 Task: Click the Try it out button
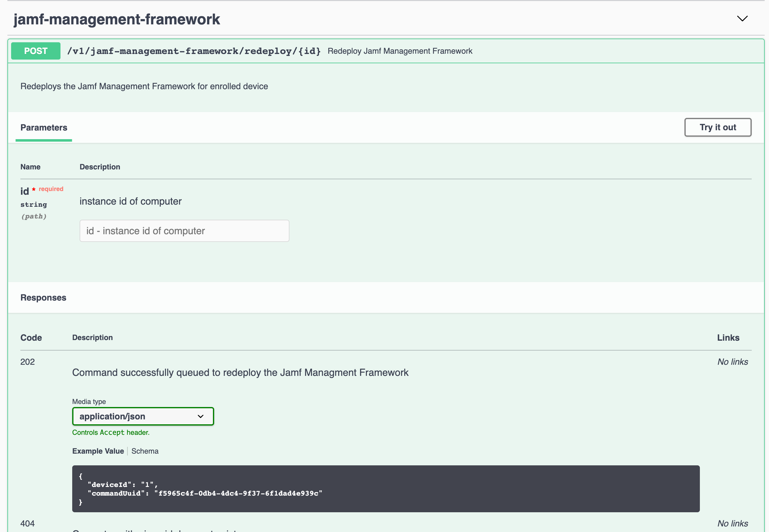click(718, 127)
